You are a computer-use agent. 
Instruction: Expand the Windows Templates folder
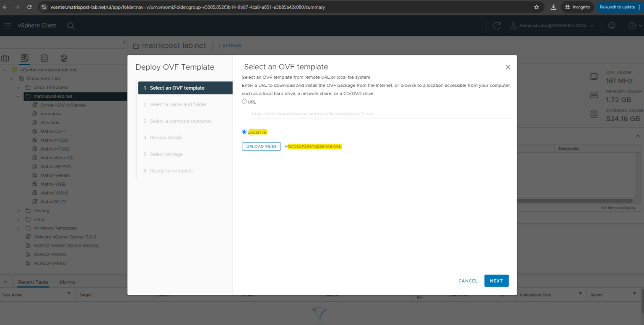18,228
